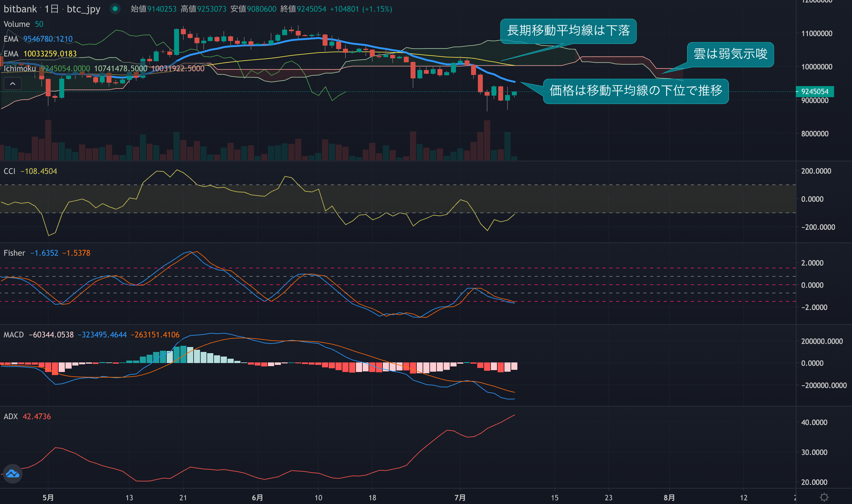Image resolution: width=852 pixels, height=504 pixels.
Task: Click the current price label 9245054
Action: click(814, 91)
